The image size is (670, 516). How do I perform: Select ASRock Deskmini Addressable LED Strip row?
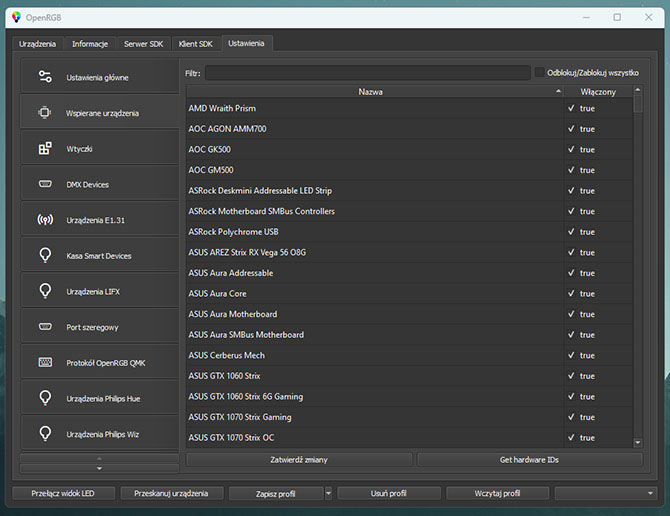pos(409,191)
